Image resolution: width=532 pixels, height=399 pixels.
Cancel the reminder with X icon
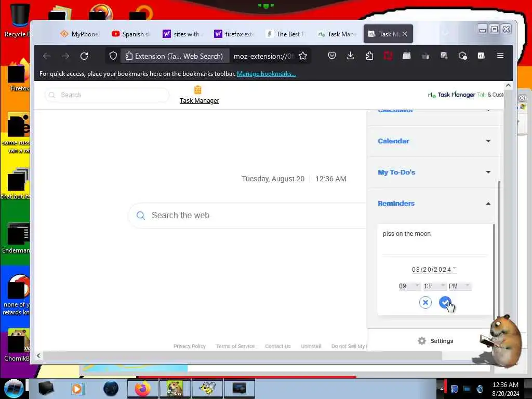(425, 302)
